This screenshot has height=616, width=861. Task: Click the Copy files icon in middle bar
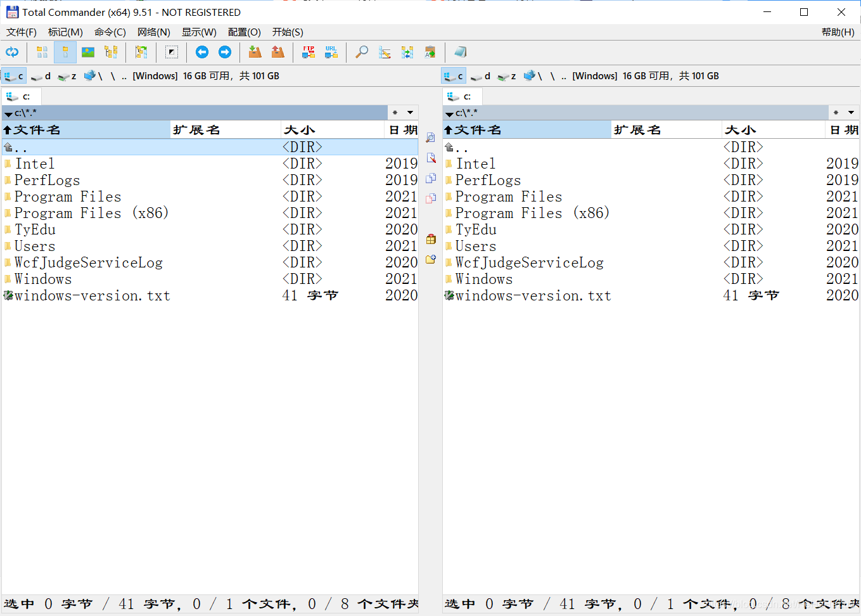[431, 178]
